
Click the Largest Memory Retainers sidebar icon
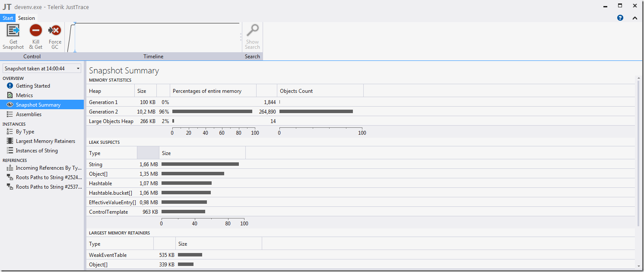[x=10, y=141]
